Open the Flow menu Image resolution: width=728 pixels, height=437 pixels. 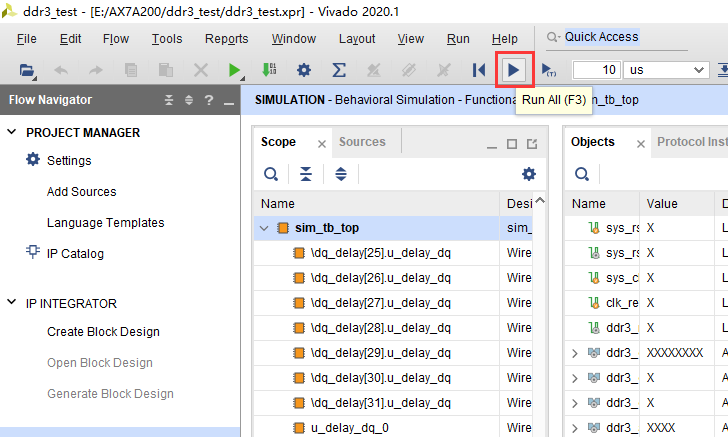[116, 39]
